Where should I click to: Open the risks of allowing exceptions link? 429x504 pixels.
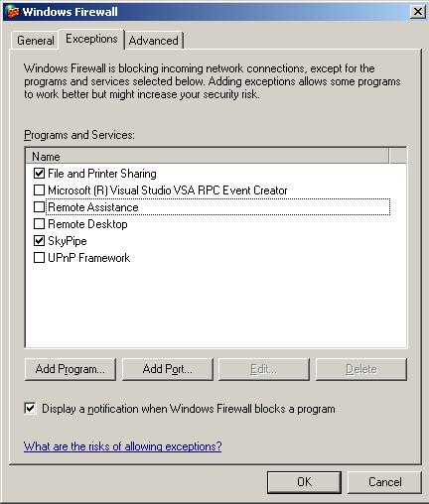(x=123, y=446)
